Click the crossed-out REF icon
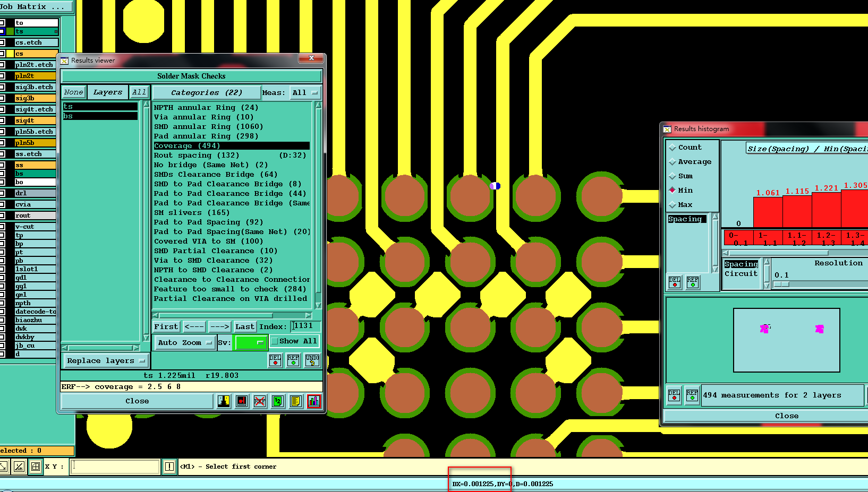The image size is (868, 492). click(260, 401)
